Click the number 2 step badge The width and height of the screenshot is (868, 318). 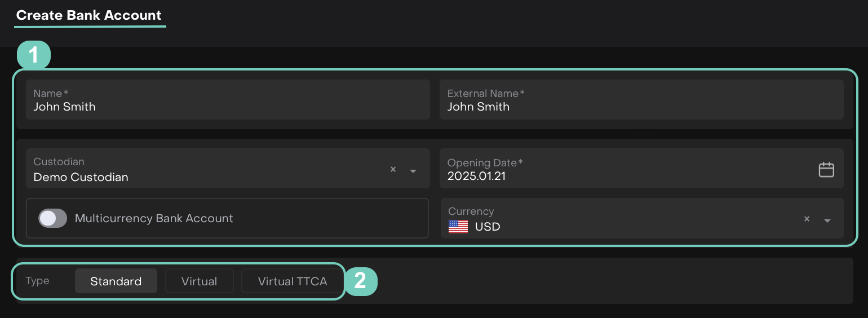point(360,281)
